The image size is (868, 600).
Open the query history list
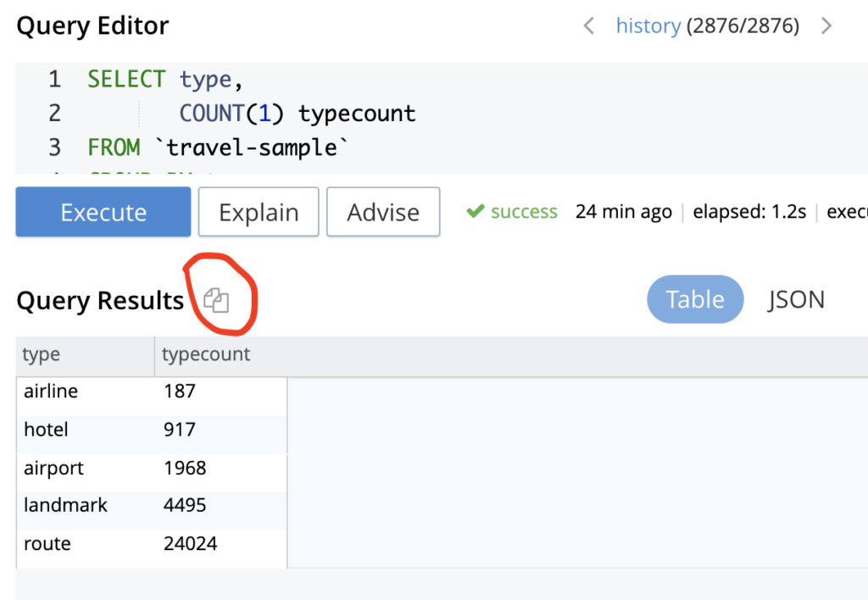(648, 25)
